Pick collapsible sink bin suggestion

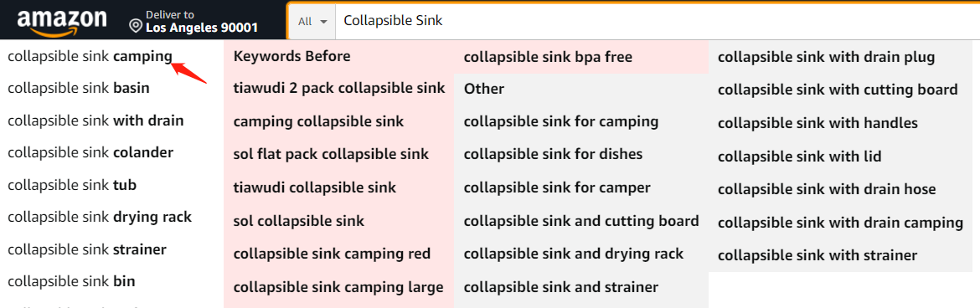[x=71, y=282]
